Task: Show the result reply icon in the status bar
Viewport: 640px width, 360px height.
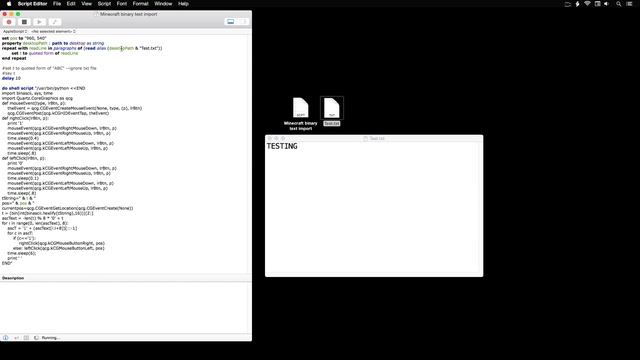Action: [16, 338]
